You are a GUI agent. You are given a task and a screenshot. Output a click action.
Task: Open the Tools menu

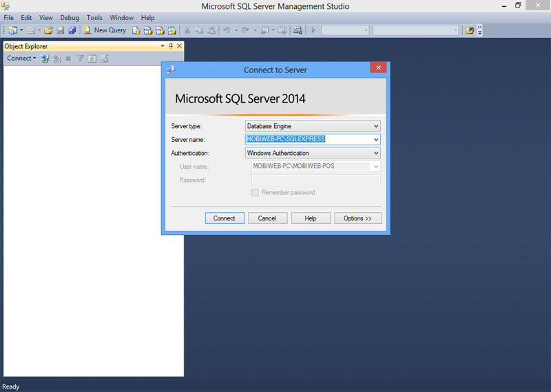pyautogui.click(x=94, y=18)
